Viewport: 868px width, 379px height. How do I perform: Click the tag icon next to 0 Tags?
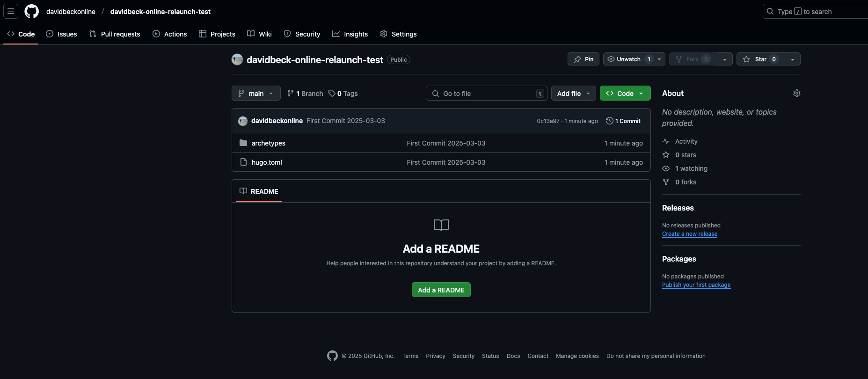[x=332, y=93]
